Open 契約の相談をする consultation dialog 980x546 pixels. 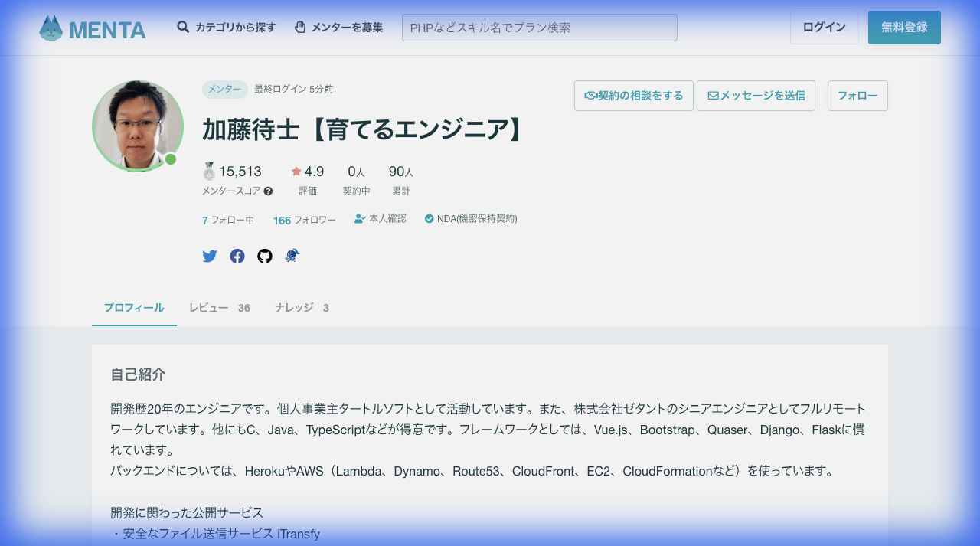(x=633, y=95)
